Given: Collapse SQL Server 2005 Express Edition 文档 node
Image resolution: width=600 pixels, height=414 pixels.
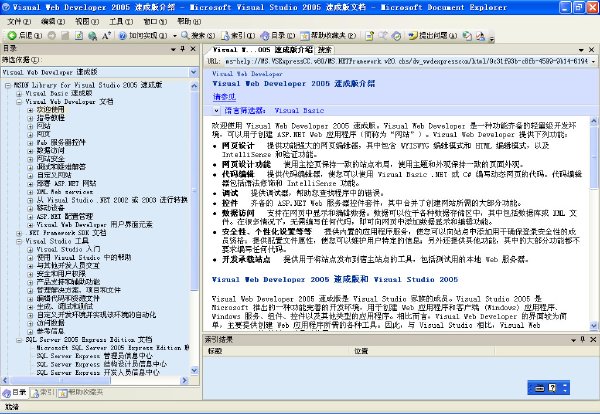Looking at the screenshot, I should pyautogui.click(x=19, y=340).
